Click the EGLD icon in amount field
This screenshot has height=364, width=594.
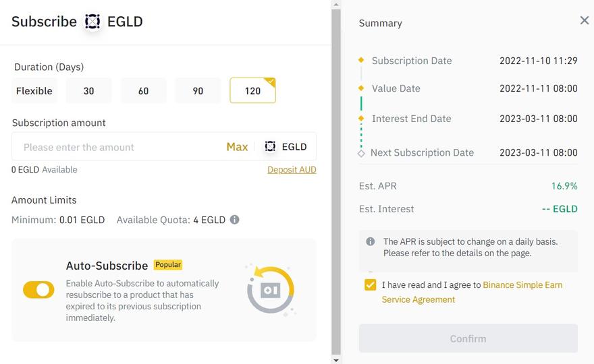click(x=270, y=146)
